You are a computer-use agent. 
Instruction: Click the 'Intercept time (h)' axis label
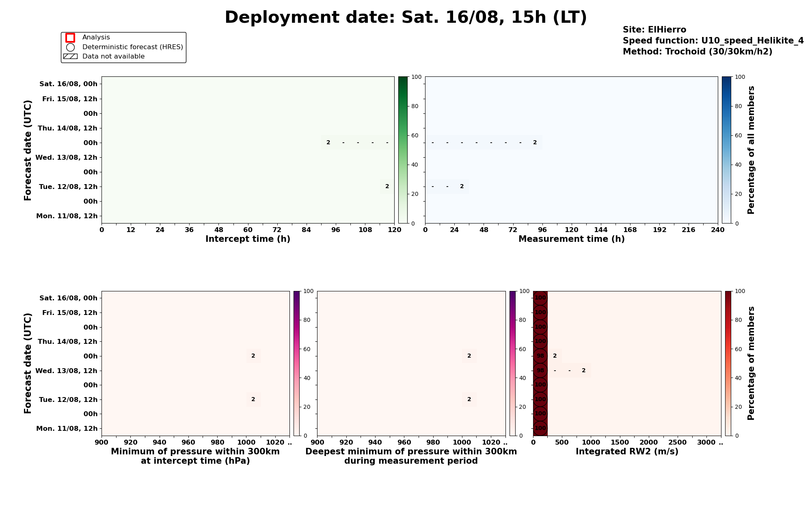(248, 239)
